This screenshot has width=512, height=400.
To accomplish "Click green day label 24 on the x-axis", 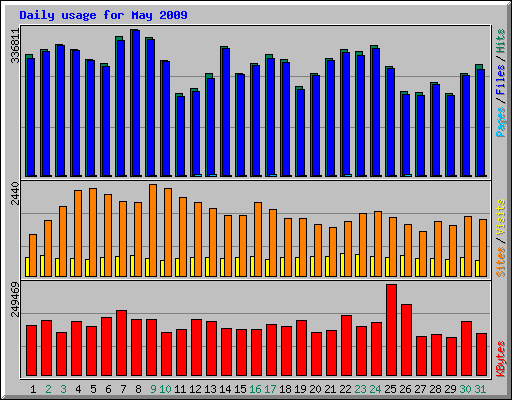I will [x=375, y=389].
